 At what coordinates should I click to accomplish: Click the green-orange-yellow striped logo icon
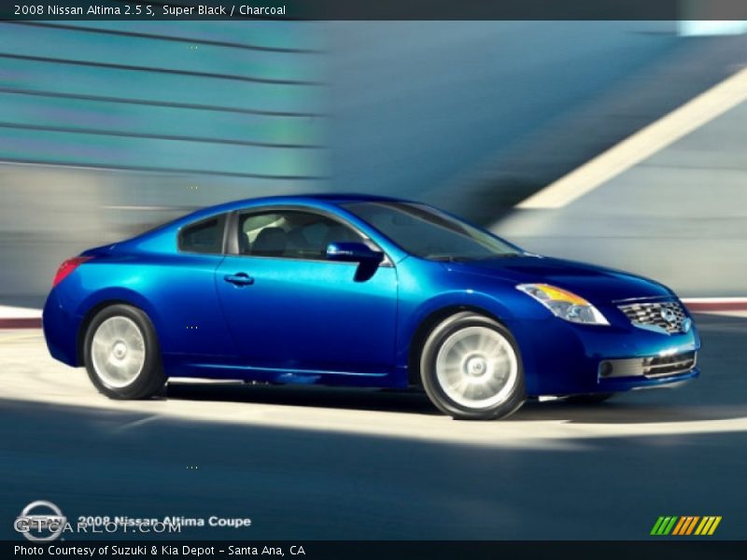click(x=685, y=525)
